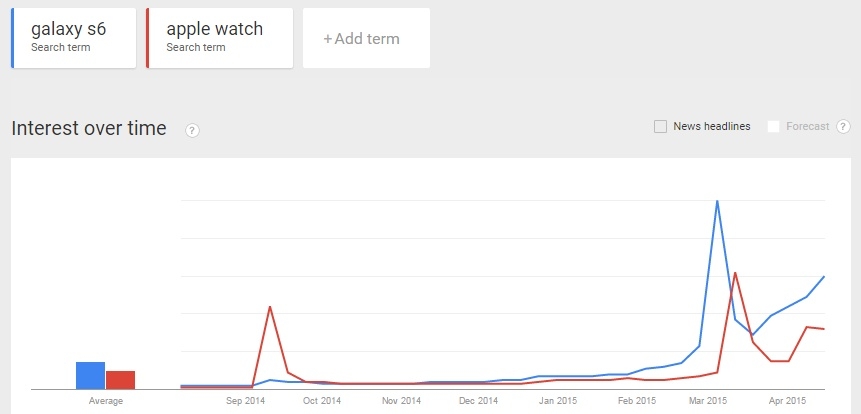The width and height of the screenshot is (861, 414).
Task: Click the Interest over time heading
Action: pos(89,129)
